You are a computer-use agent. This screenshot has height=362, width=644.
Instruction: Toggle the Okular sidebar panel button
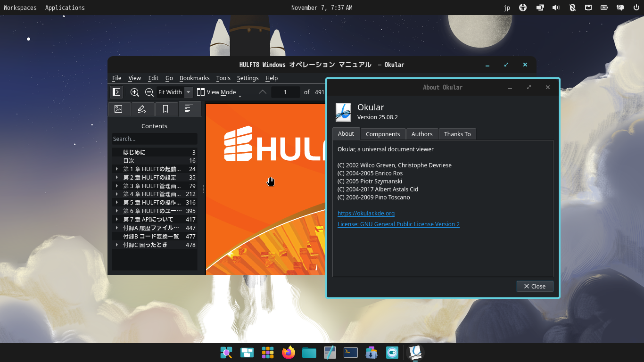point(116,92)
